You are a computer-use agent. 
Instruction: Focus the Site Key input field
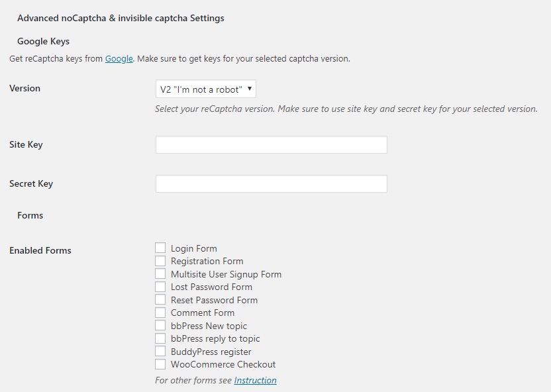click(x=272, y=145)
